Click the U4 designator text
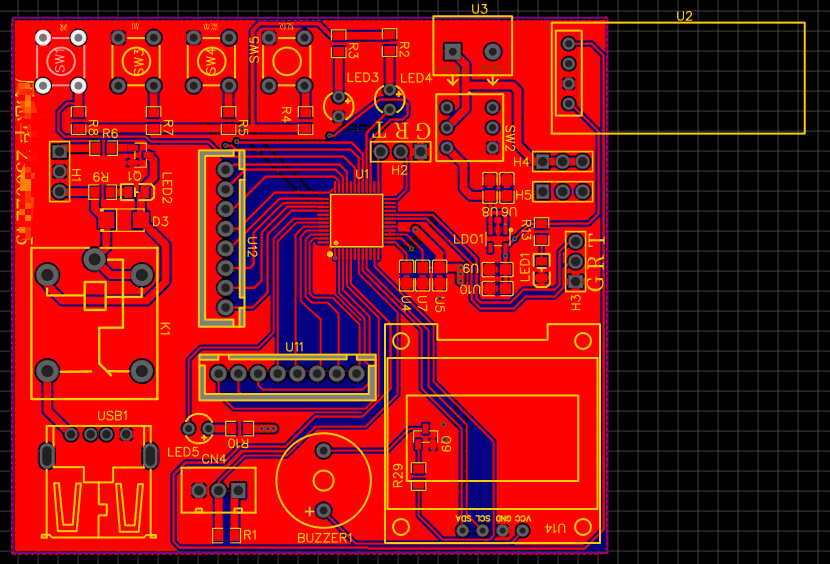 click(406, 302)
